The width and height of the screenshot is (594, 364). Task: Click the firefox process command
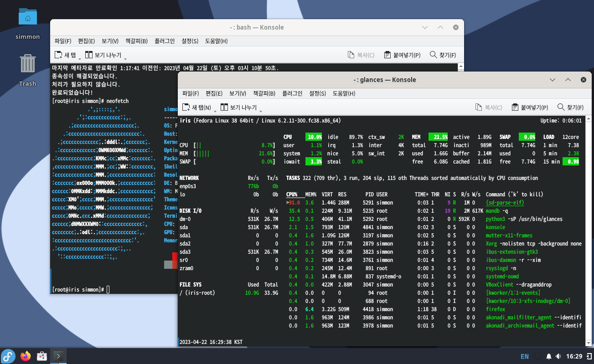point(496,309)
